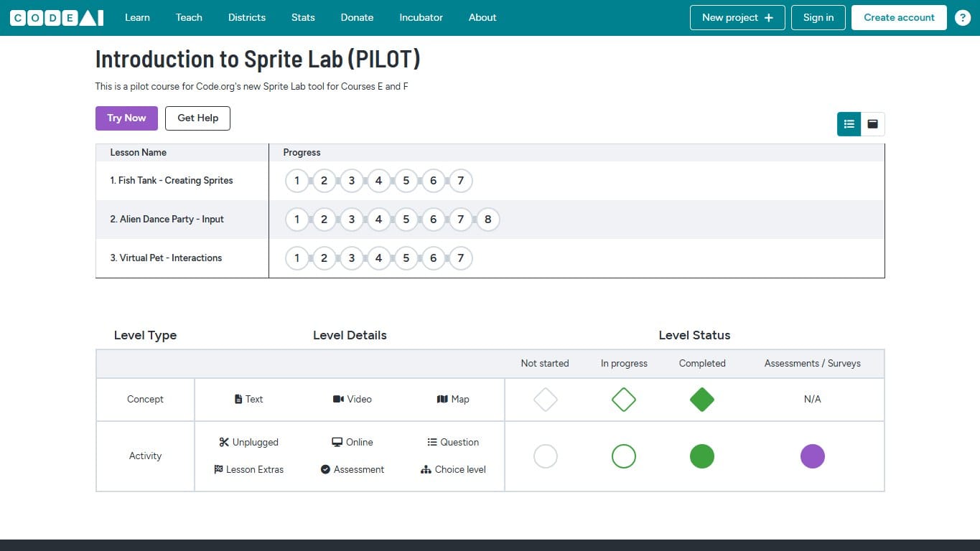Click the Get Help button
980x551 pixels.
point(197,118)
